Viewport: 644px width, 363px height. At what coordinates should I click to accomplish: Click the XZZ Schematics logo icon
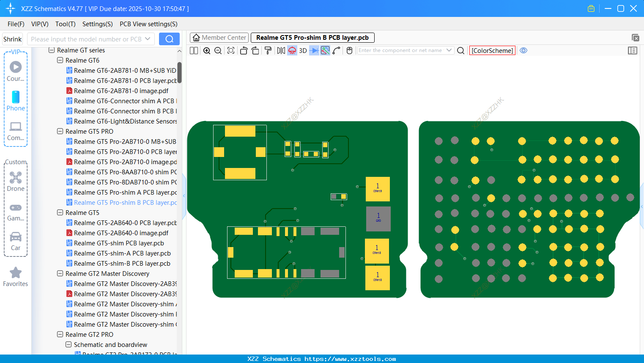pos(10,8)
